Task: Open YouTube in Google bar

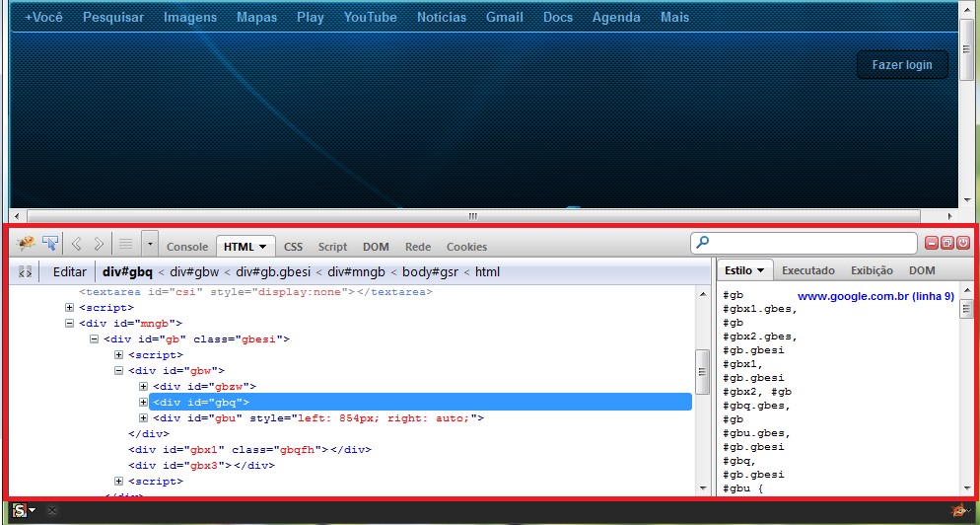Action: (x=370, y=17)
